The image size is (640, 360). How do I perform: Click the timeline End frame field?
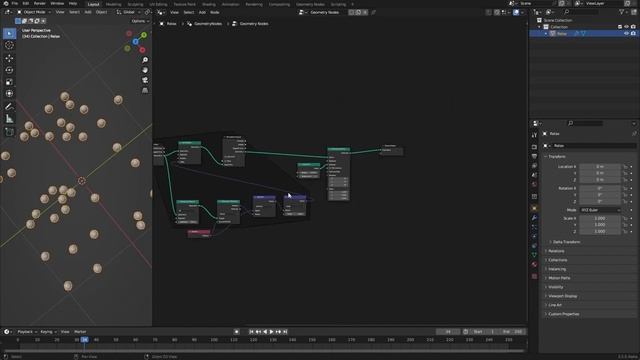pos(512,332)
